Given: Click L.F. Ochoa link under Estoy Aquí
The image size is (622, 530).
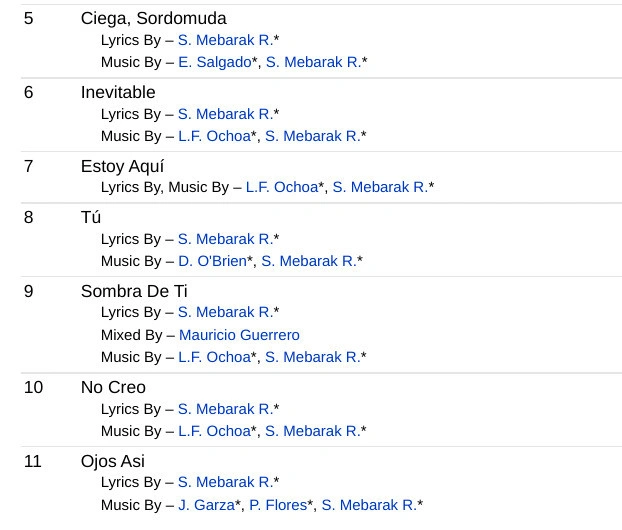Looking at the screenshot, I should point(281,187).
